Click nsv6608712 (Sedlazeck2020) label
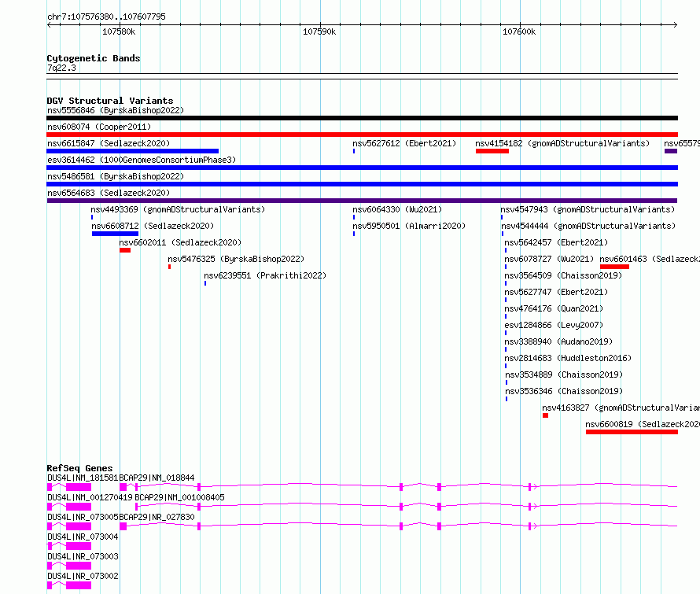This screenshot has width=700, height=594. [x=153, y=226]
